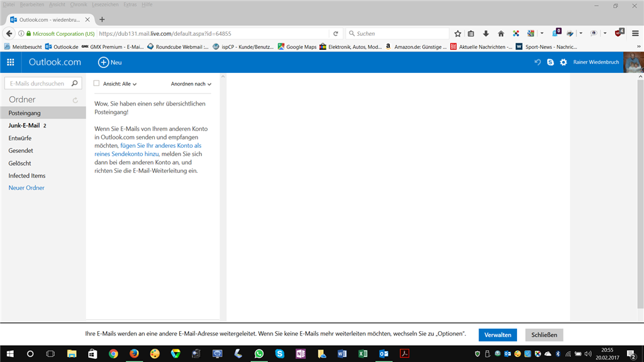Open the Amazon.de bookmark
The width and height of the screenshot is (644, 362).
[416, 47]
